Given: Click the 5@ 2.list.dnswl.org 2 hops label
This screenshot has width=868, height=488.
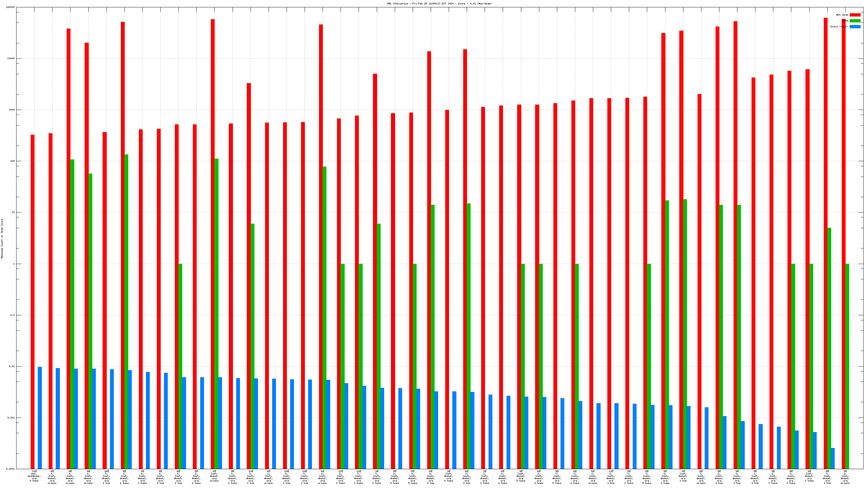Looking at the screenshot, I should 196,477.
